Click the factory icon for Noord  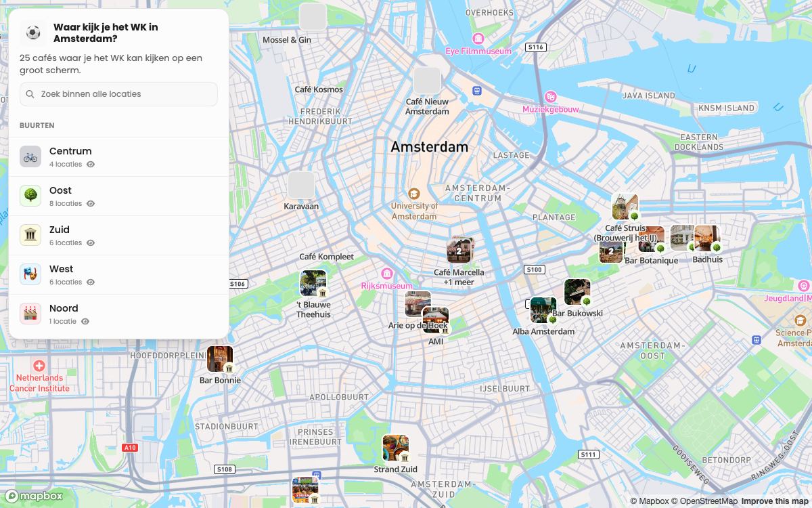coord(30,314)
